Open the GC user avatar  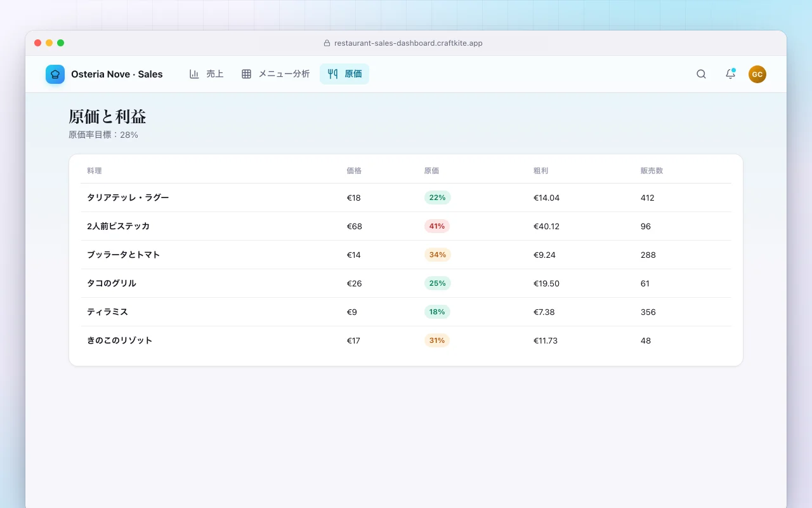[757, 74]
